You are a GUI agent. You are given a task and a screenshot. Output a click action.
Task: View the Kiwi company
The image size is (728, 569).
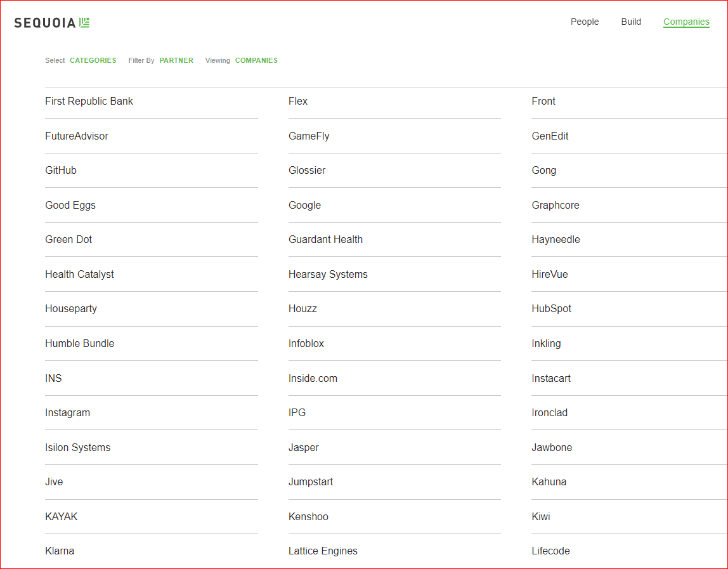point(541,517)
